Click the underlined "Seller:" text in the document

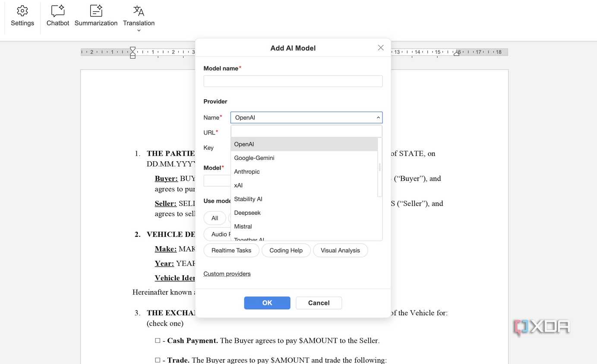click(166, 204)
